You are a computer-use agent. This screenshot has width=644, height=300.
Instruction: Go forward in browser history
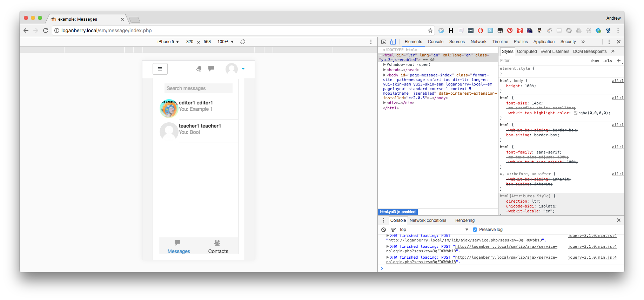(36, 30)
